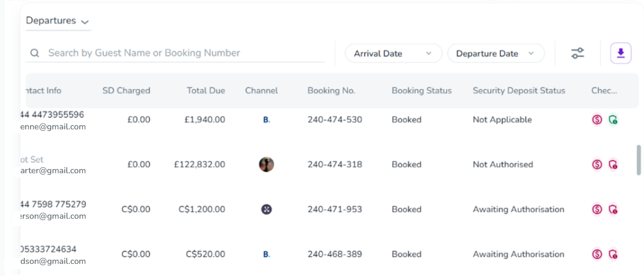This screenshot has width=644, height=276.
Task: Click dark channel icon for booking 240-471-953
Action: [266, 209]
